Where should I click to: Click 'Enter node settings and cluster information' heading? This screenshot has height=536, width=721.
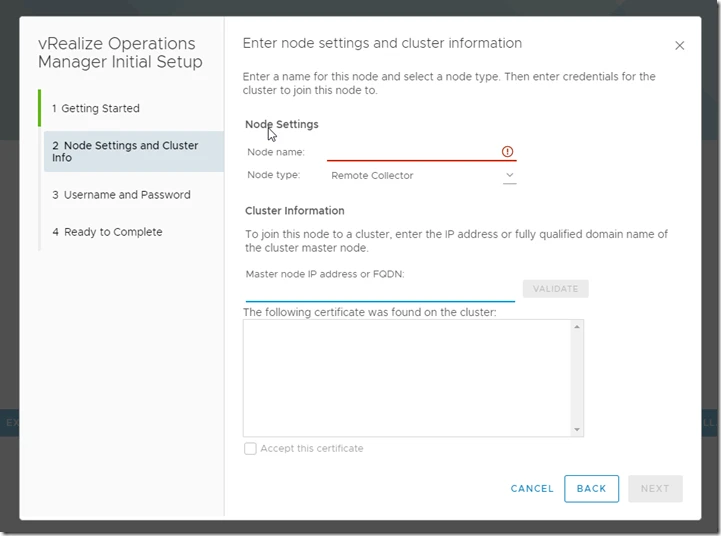click(x=382, y=43)
